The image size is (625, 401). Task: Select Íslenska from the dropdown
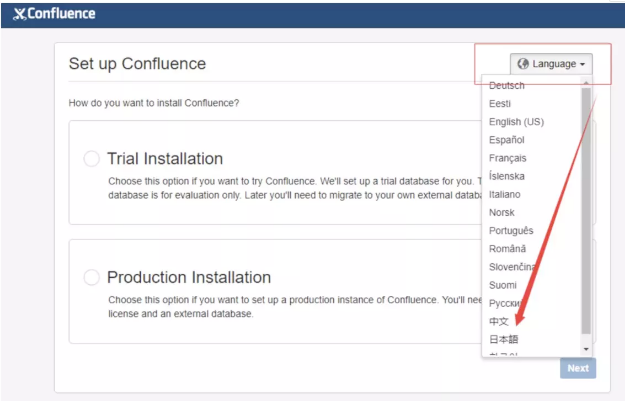point(508,176)
